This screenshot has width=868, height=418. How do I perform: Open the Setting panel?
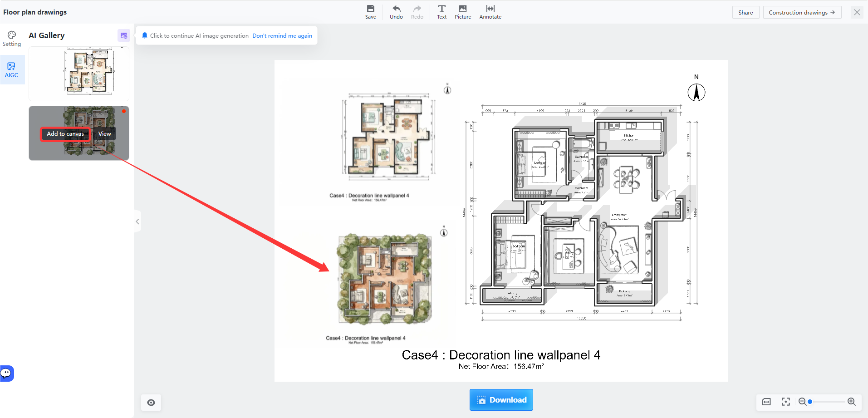pos(12,39)
